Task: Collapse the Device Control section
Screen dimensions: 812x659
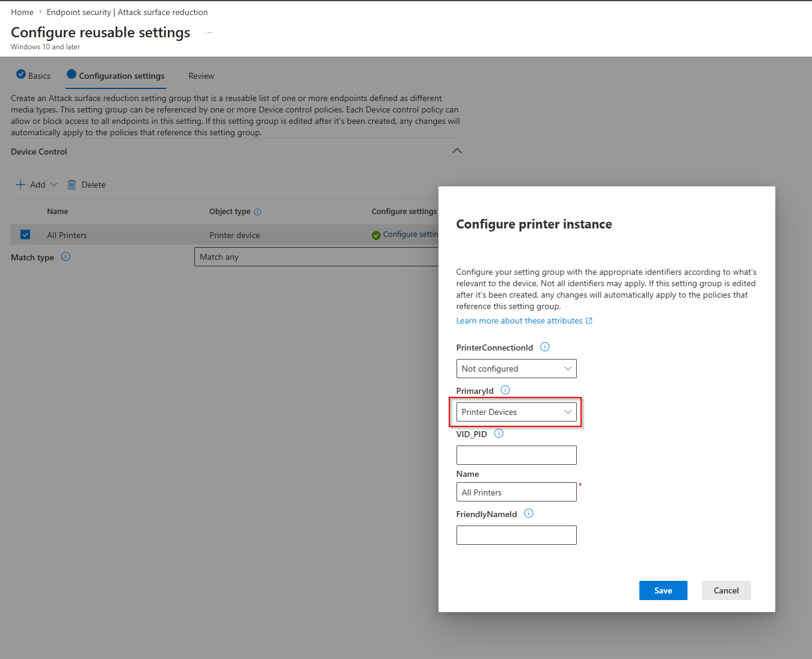Action: point(457,151)
